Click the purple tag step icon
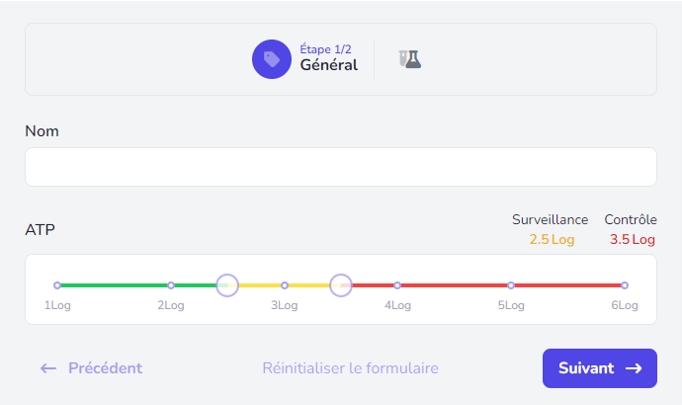The image size is (682, 405). (271, 59)
